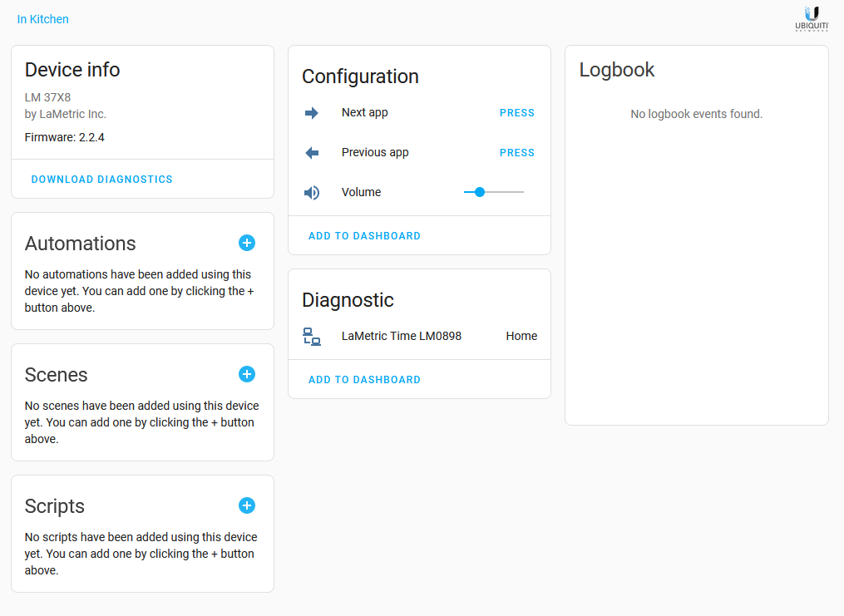Click the Previous app arrow icon
Screen dimensions: 844x616
tap(312, 153)
